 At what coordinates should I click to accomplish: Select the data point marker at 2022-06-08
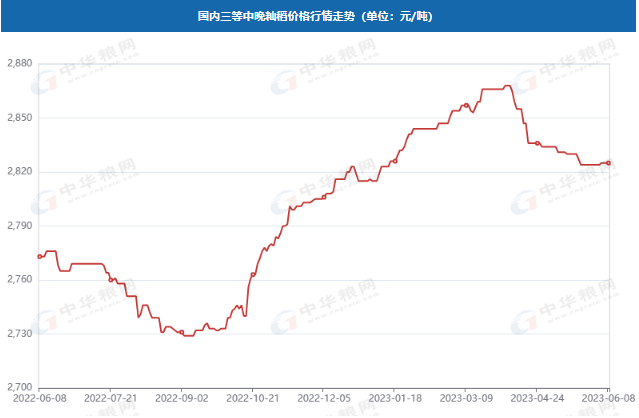click(40, 257)
